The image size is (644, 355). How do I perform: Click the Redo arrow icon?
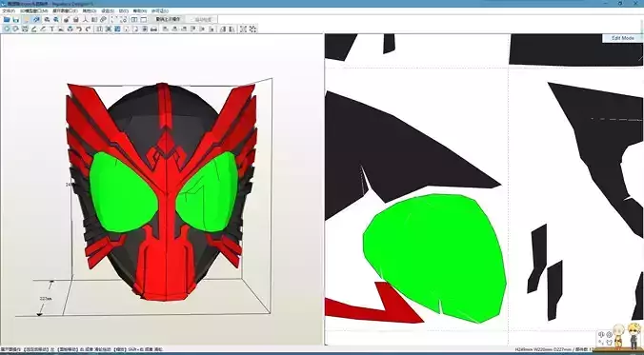point(88,29)
